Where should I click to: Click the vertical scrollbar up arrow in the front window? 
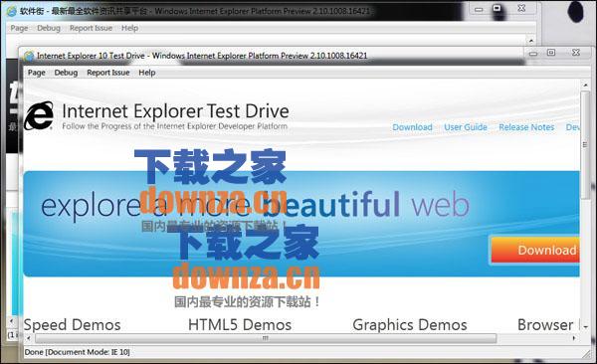click(x=585, y=86)
